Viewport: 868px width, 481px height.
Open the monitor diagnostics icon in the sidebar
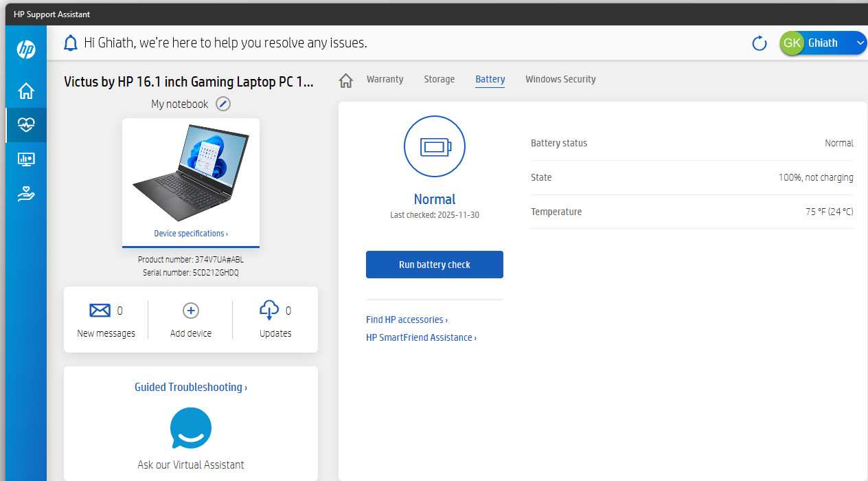click(x=26, y=159)
